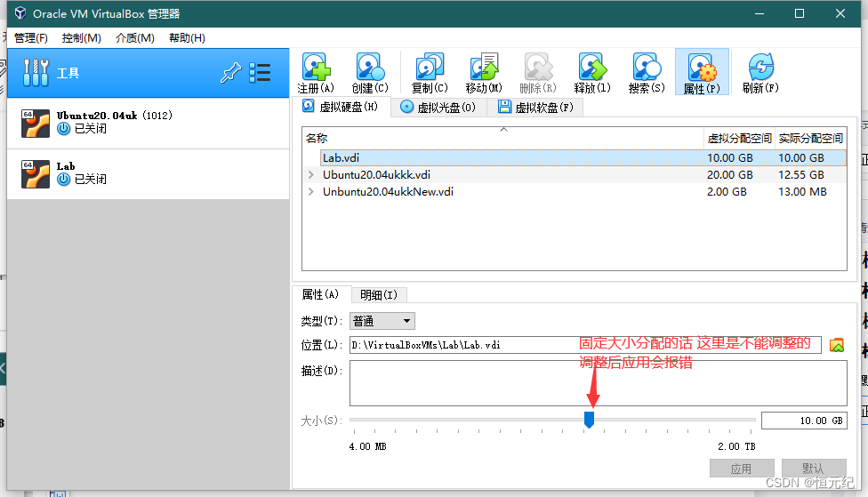868x497 pixels.
Task: Open the 控制(M) menu
Action: (x=82, y=37)
